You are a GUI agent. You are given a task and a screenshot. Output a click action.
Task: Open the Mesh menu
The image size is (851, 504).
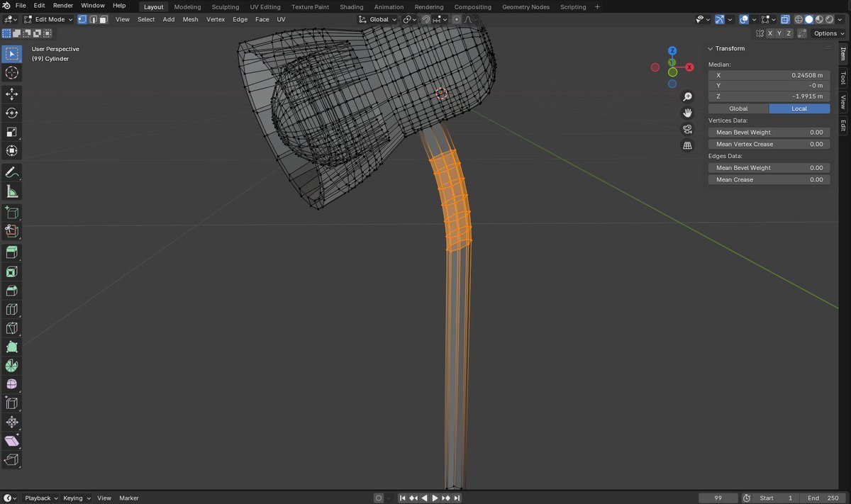tap(190, 19)
